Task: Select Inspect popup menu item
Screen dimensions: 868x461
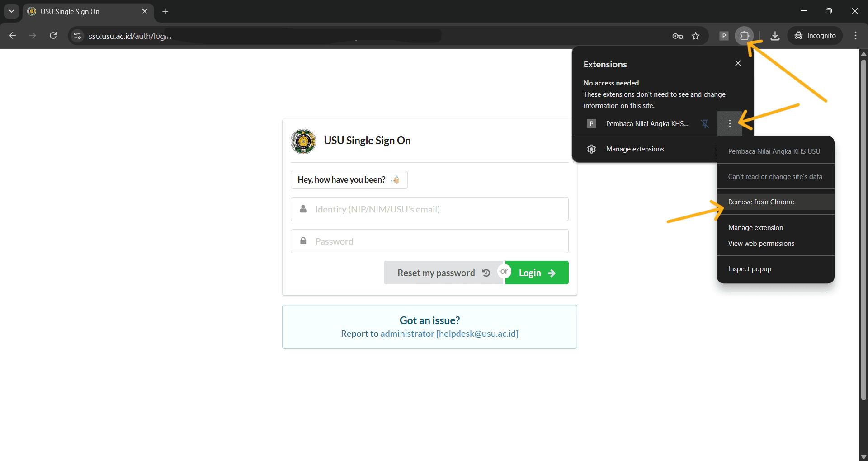Action: 776,269
